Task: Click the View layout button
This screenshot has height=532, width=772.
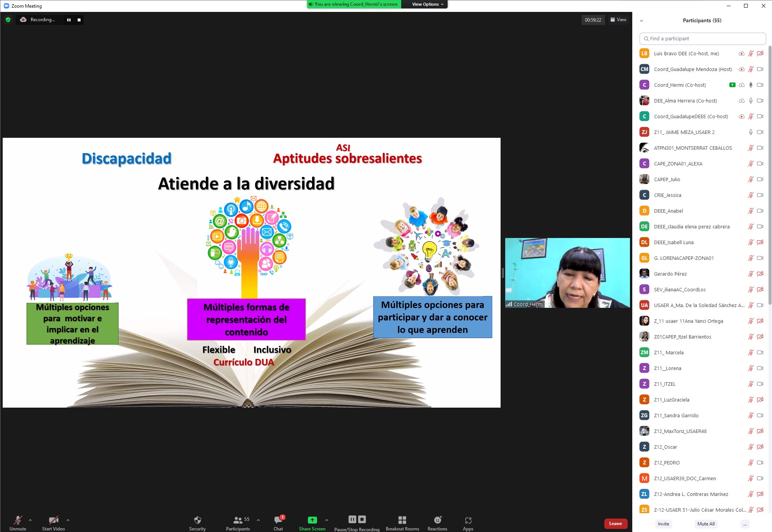Action: pyautogui.click(x=618, y=20)
